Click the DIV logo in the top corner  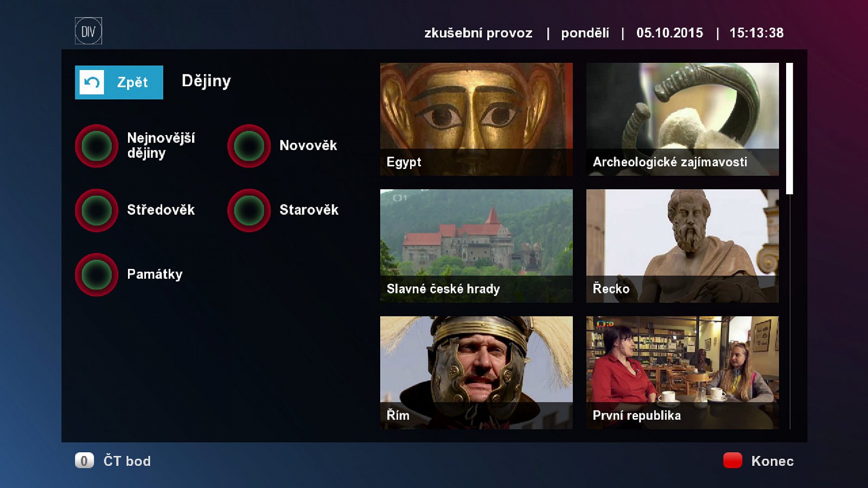pos(90,31)
